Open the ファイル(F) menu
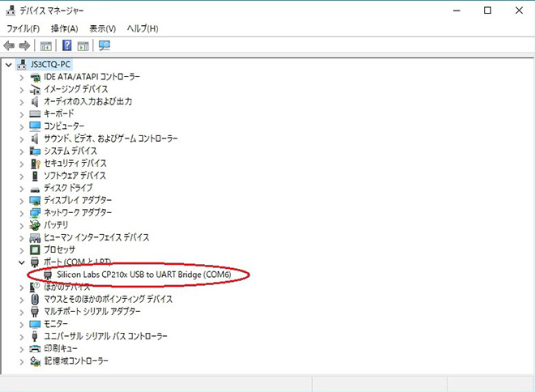535x392 pixels. point(24,28)
